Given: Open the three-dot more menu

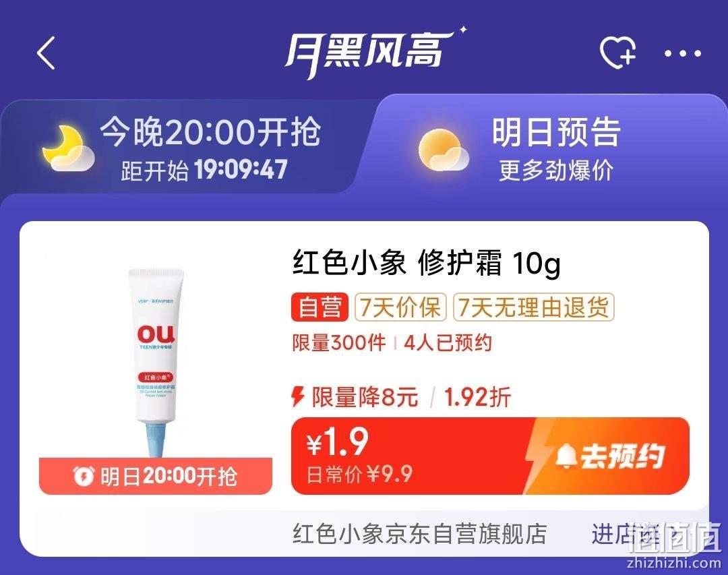Looking at the screenshot, I should click(x=682, y=53).
